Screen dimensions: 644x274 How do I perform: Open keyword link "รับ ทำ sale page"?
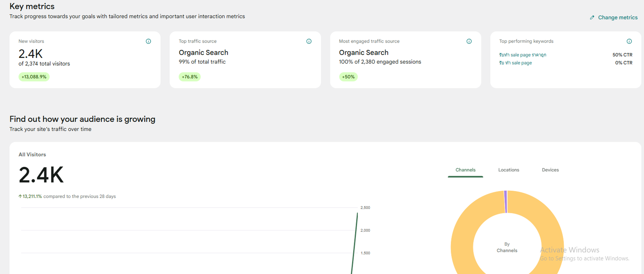coord(516,63)
